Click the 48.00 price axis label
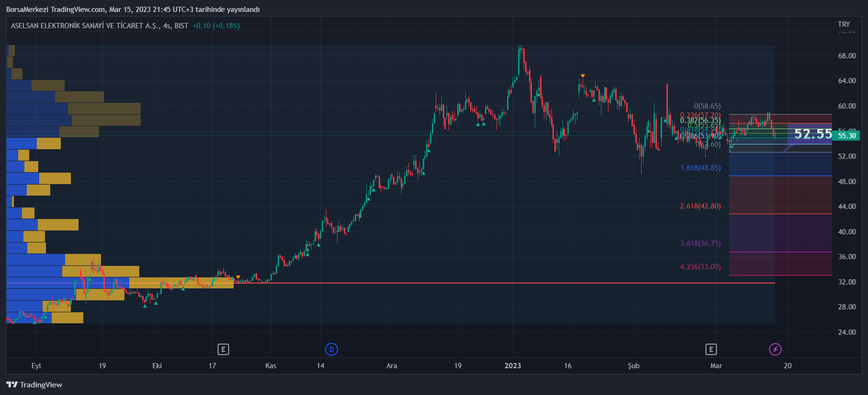868x395 pixels. click(x=847, y=182)
